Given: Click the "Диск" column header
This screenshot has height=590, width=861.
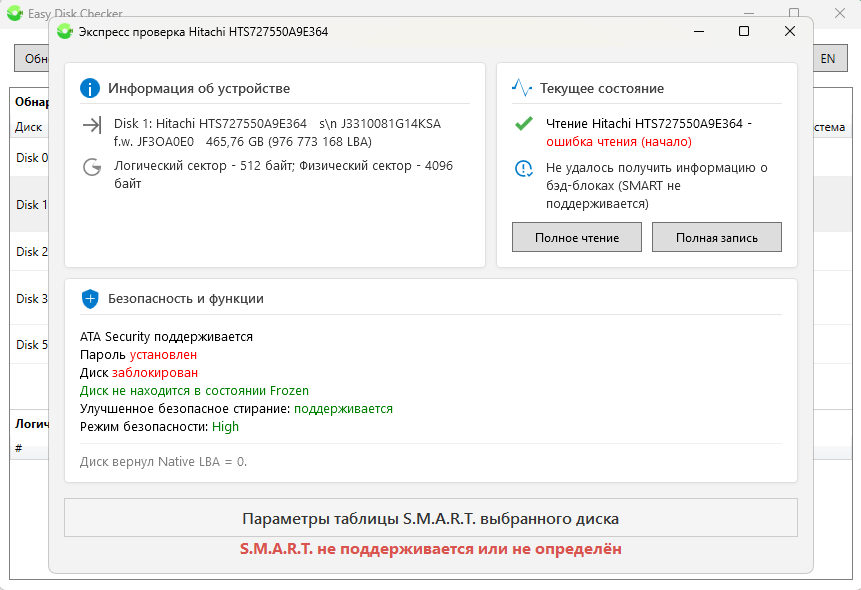Looking at the screenshot, I should [x=28, y=127].
